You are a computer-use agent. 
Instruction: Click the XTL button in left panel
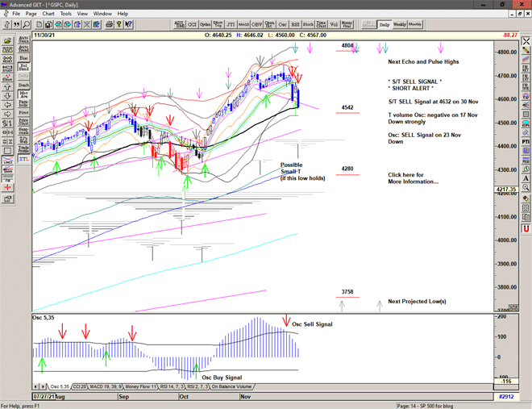[x=23, y=160]
